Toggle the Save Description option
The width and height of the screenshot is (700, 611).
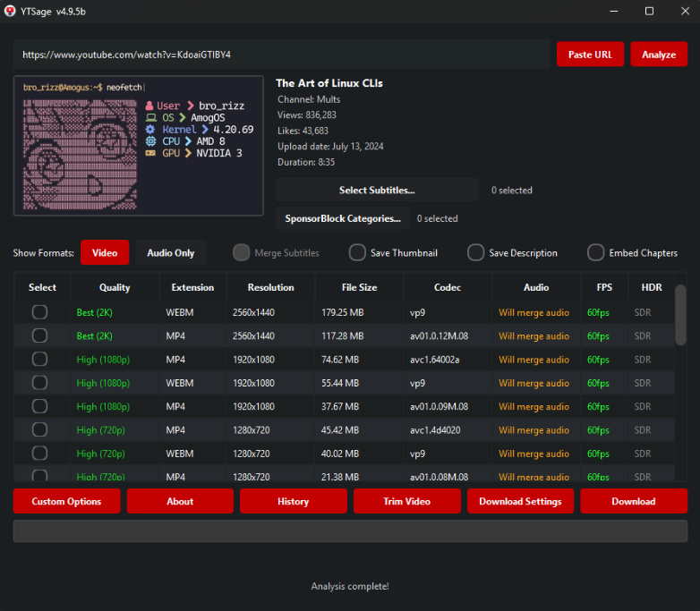475,252
